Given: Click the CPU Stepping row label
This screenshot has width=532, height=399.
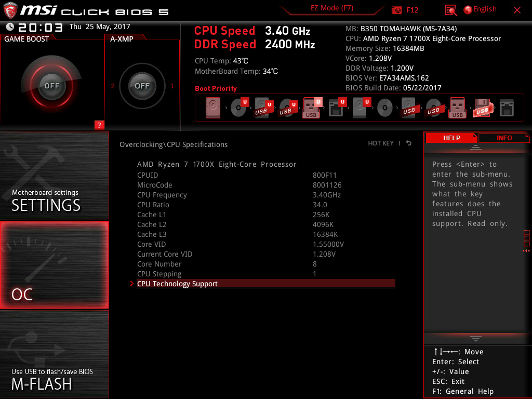Looking at the screenshot, I should click(159, 274).
